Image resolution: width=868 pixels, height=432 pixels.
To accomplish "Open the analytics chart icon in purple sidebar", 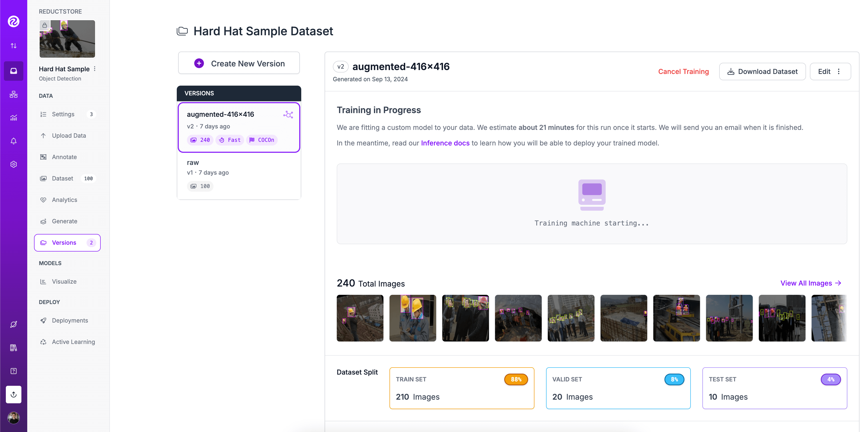I will tap(13, 117).
